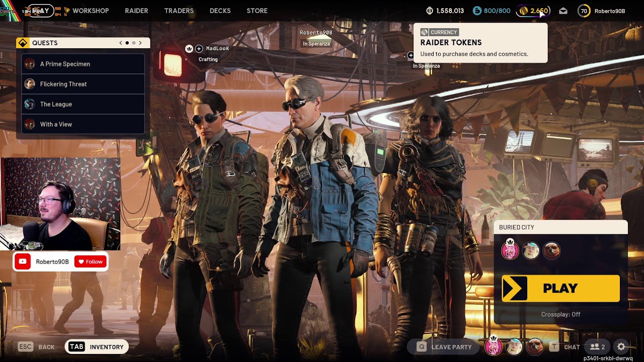
Task: Click the blue Cred currency icon
Action: click(477, 11)
